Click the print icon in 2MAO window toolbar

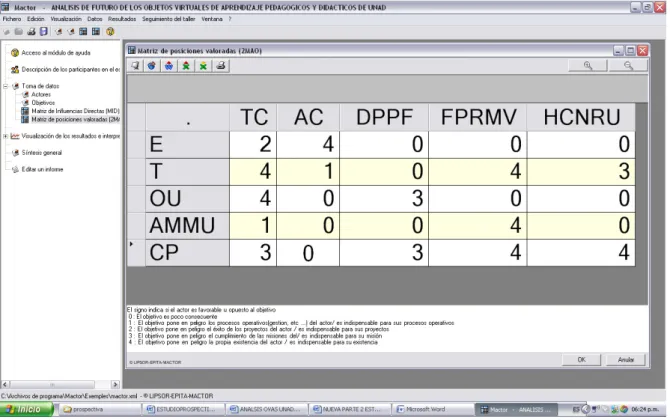[220, 66]
